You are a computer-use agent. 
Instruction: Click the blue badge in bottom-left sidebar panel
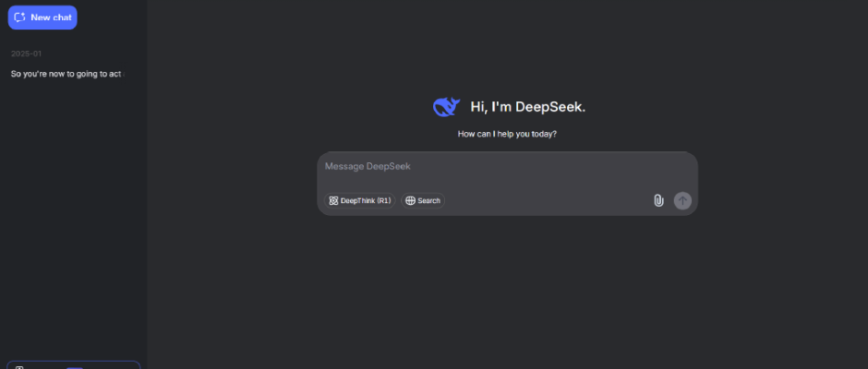tap(75, 367)
